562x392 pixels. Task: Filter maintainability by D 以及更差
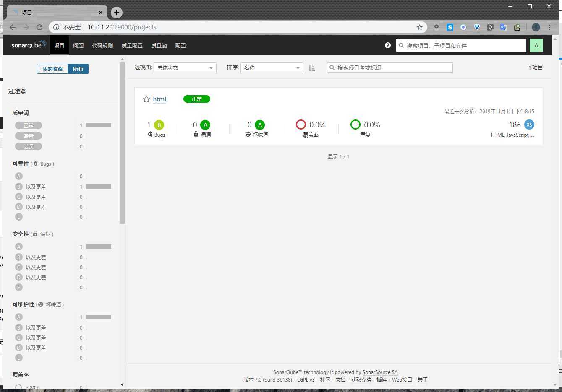(31, 348)
